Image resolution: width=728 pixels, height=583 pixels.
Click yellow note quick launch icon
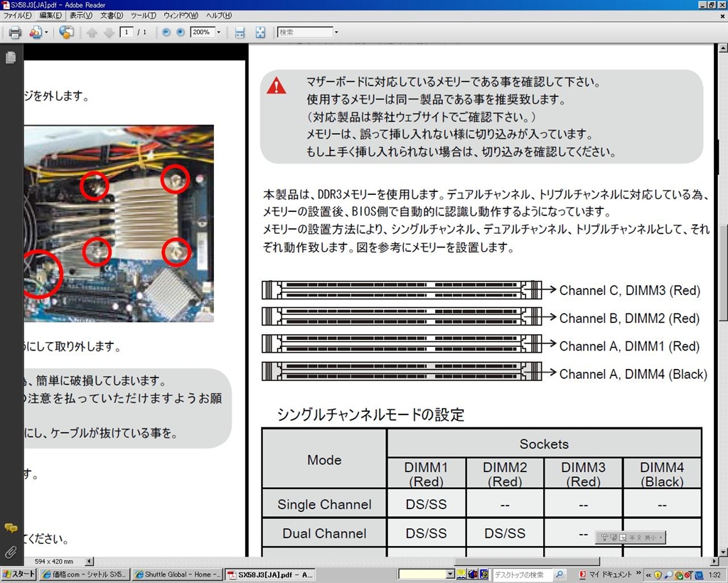[461, 574]
